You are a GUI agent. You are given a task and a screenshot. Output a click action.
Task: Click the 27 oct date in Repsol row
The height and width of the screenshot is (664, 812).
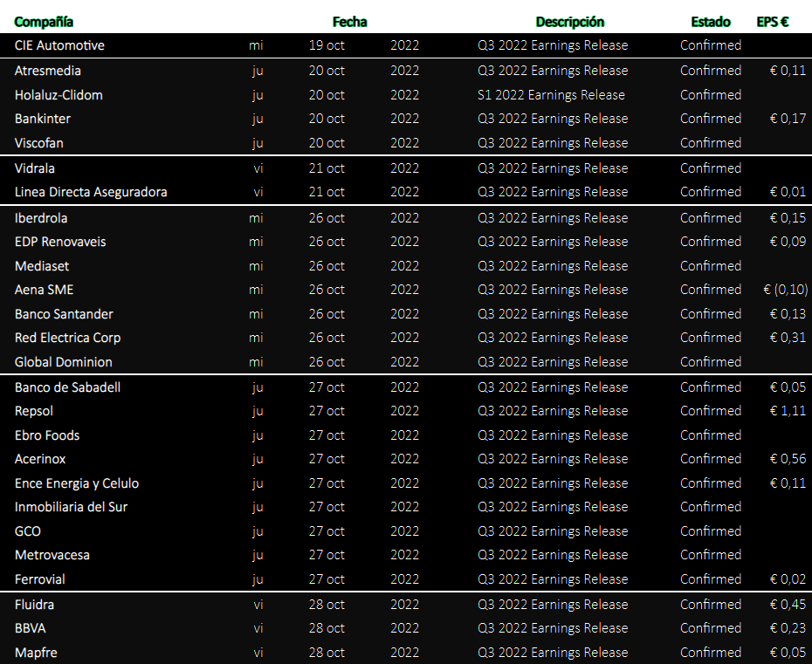[327, 411]
